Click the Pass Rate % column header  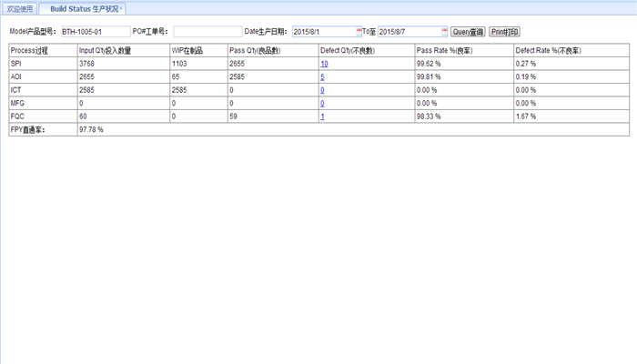464,50
